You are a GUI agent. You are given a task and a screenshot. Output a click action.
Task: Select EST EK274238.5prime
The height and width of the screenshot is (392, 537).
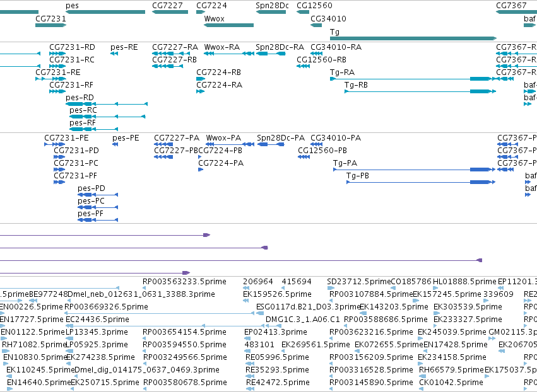pyautogui.click(x=100, y=358)
